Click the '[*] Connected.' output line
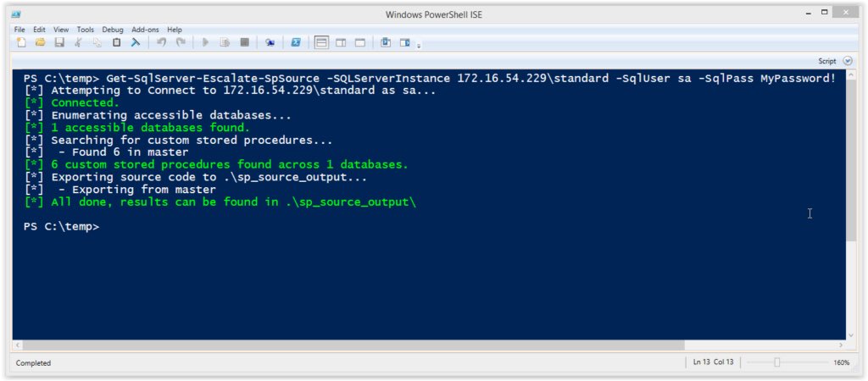This screenshot has height=381, width=868. 73,102
